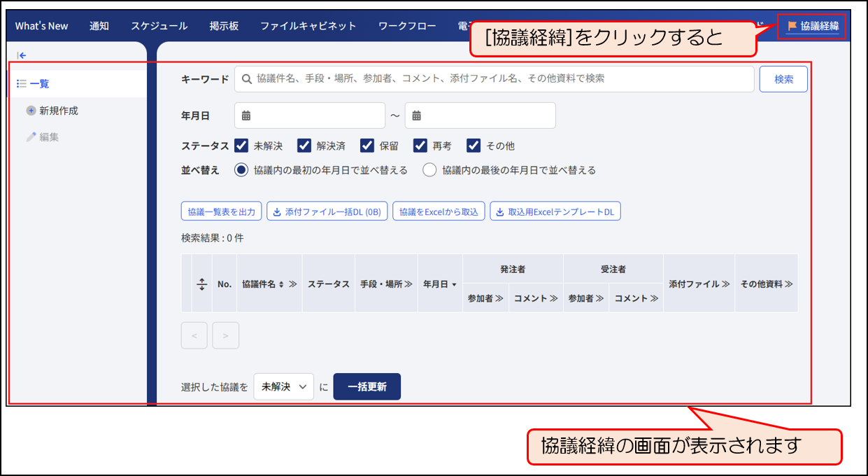This screenshot has width=868, height=476.
Task: Expand the 受注者 参加者 column
Action: 600,298
